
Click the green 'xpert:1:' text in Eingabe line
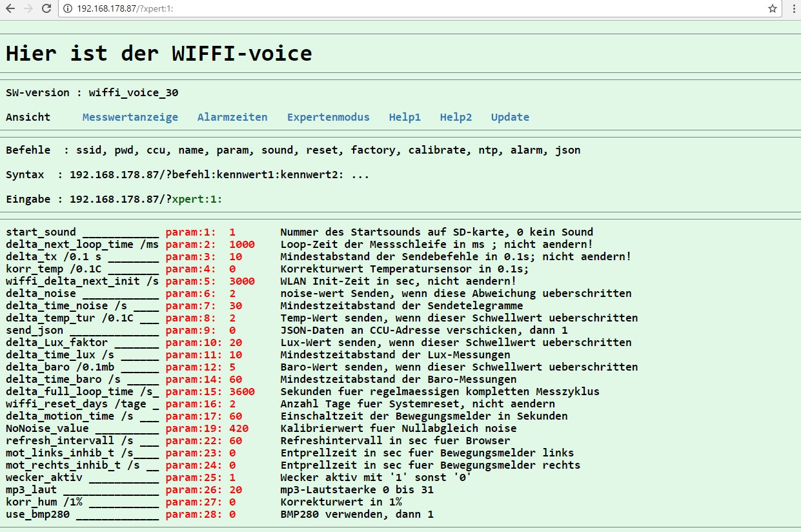coord(197,199)
